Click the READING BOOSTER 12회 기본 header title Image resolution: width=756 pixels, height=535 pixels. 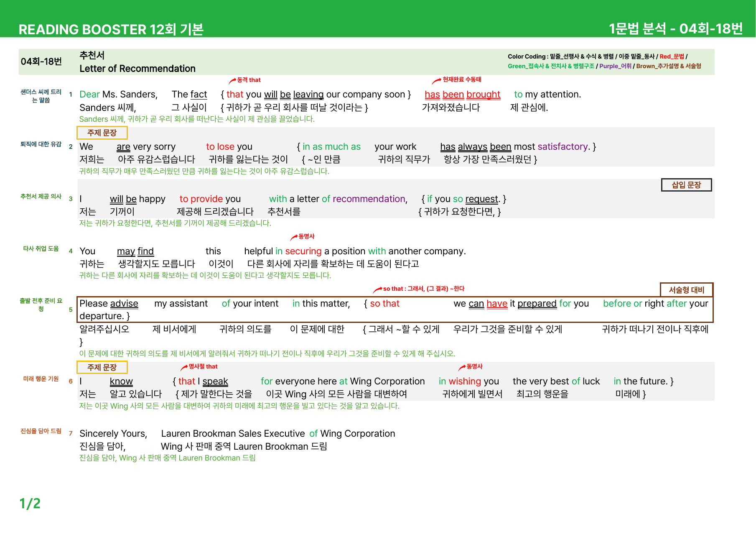(x=111, y=29)
